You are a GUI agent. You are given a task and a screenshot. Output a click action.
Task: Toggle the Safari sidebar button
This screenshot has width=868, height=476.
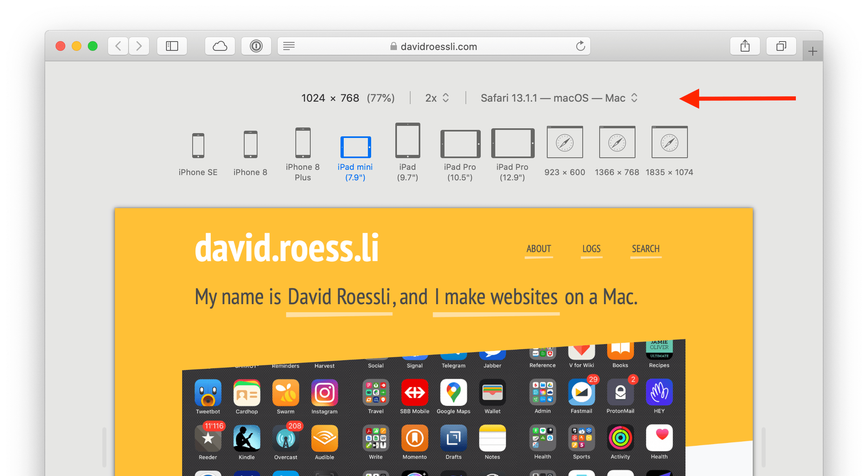pyautogui.click(x=172, y=46)
